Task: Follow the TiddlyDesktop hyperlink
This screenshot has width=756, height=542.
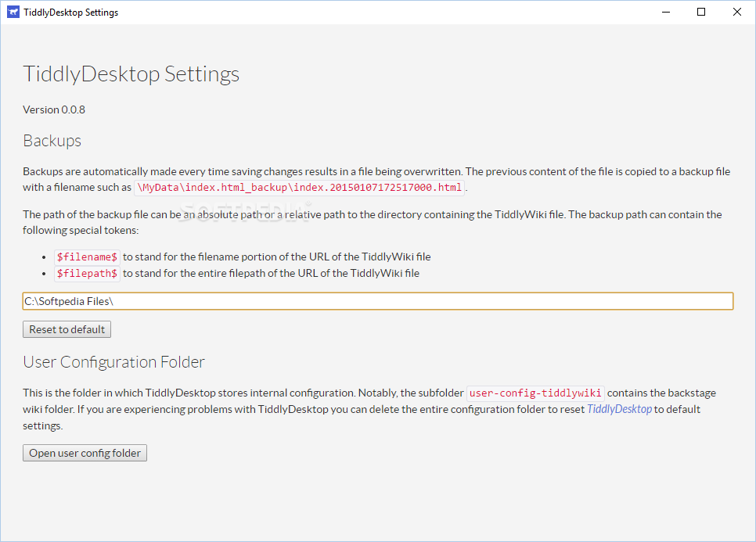Action: 619,409
